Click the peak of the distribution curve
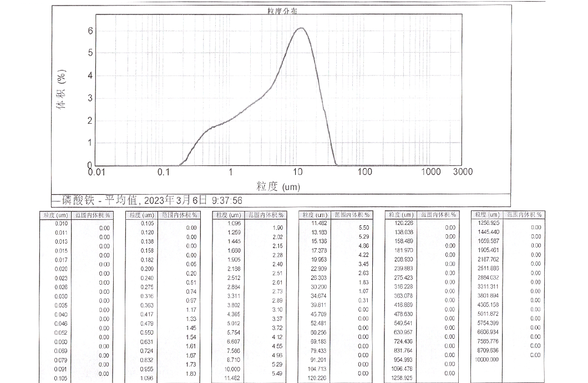 point(300,28)
